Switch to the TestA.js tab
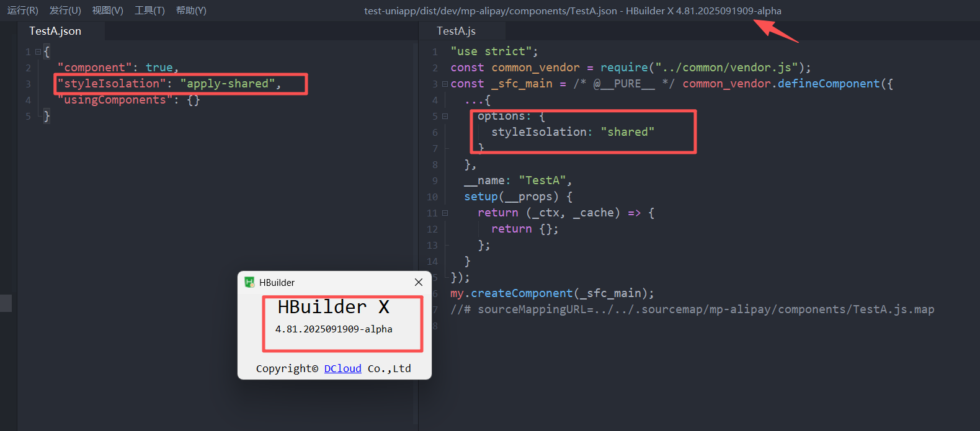980x431 pixels. click(x=456, y=31)
